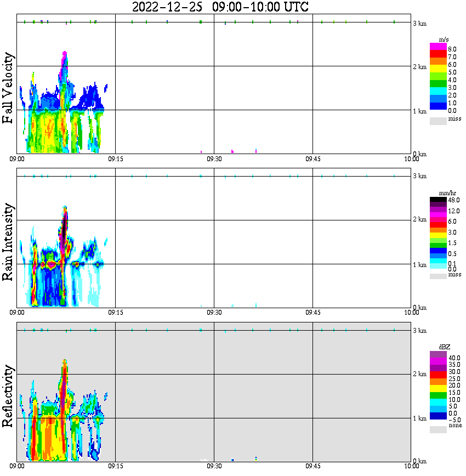Click the "2 km" label beside the Fall Velocity plot
Screen dimensions: 466x476
(x=420, y=67)
